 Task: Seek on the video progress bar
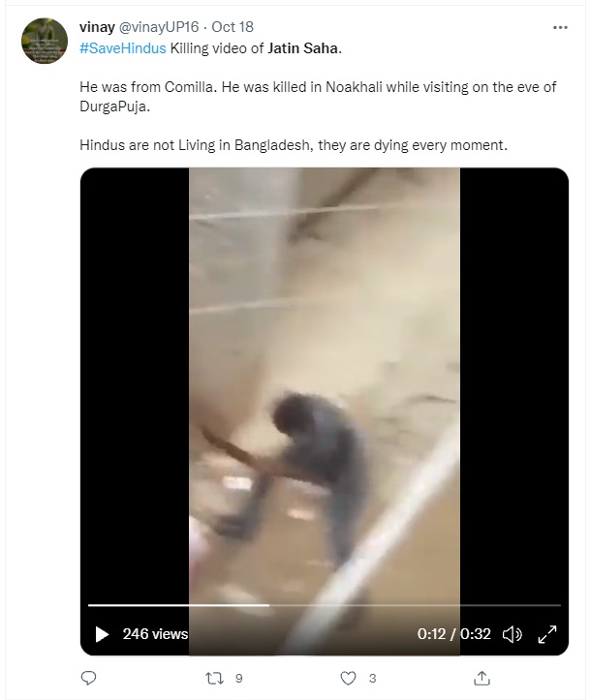pyautogui.click(x=325, y=605)
